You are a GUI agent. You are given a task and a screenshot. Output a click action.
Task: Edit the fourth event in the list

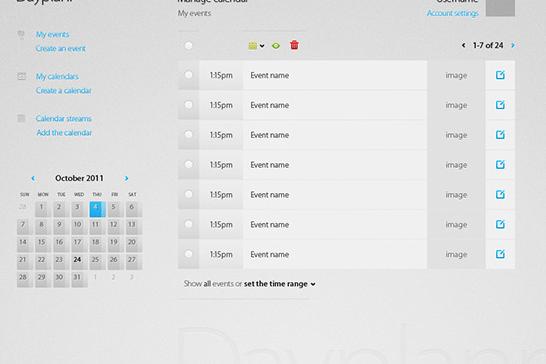500,164
